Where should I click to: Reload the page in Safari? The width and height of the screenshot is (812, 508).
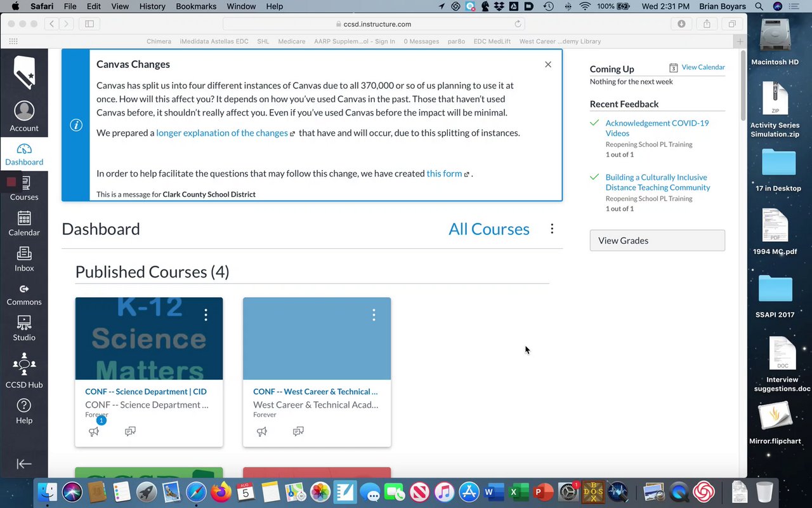click(x=518, y=24)
